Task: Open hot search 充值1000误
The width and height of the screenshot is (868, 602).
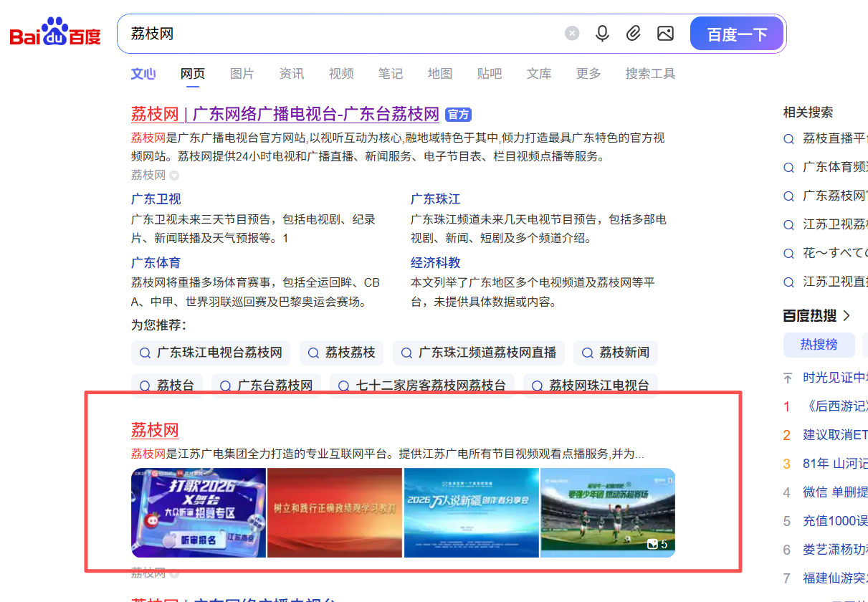Action: coord(835,521)
